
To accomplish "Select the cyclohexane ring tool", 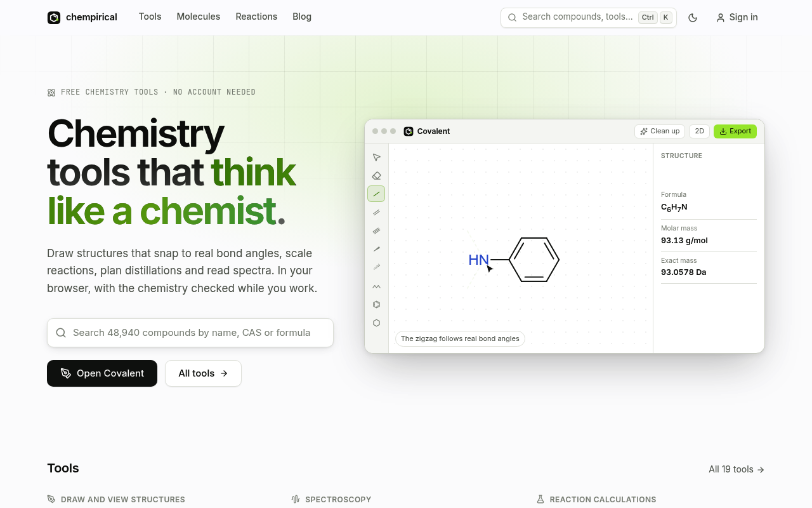I will pos(376,323).
